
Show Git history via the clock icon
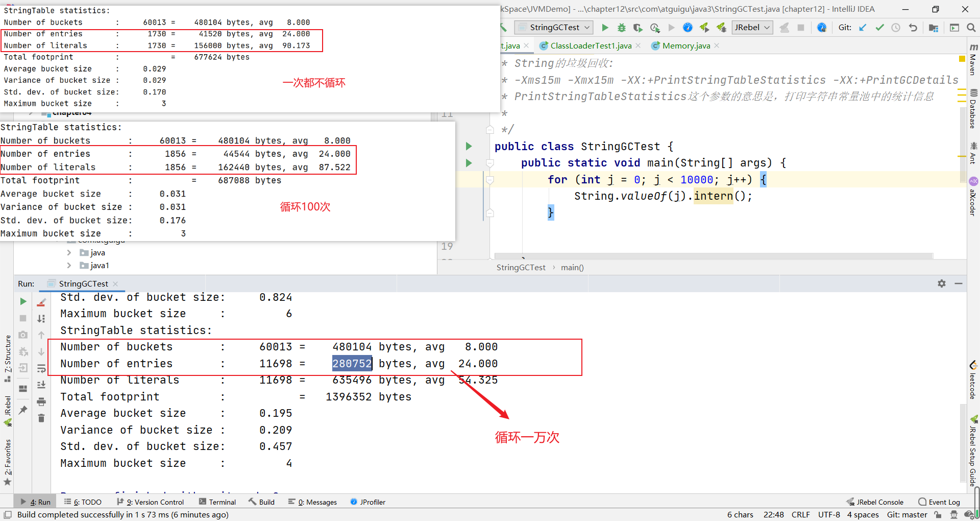tap(896, 28)
